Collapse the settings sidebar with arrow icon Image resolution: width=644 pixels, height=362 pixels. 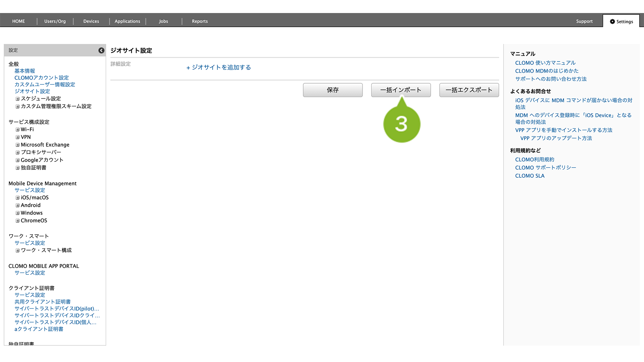(101, 51)
